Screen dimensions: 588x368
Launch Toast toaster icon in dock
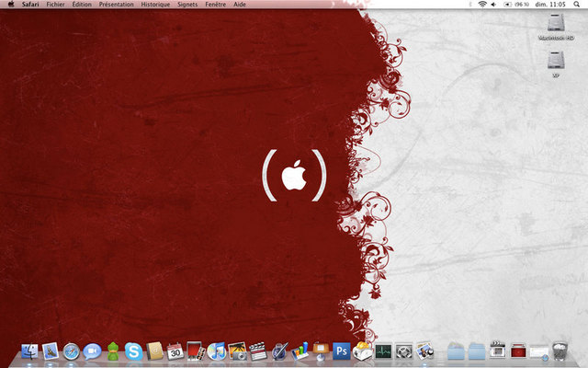[362, 351]
